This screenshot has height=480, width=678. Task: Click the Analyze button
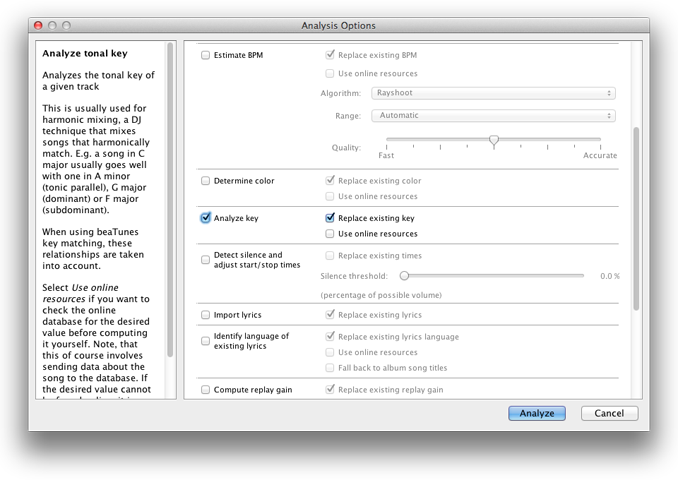pyautogui.click(x=537, y=413)
